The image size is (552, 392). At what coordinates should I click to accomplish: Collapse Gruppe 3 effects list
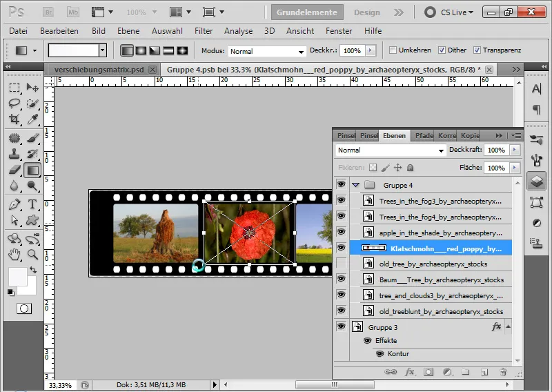508,326
